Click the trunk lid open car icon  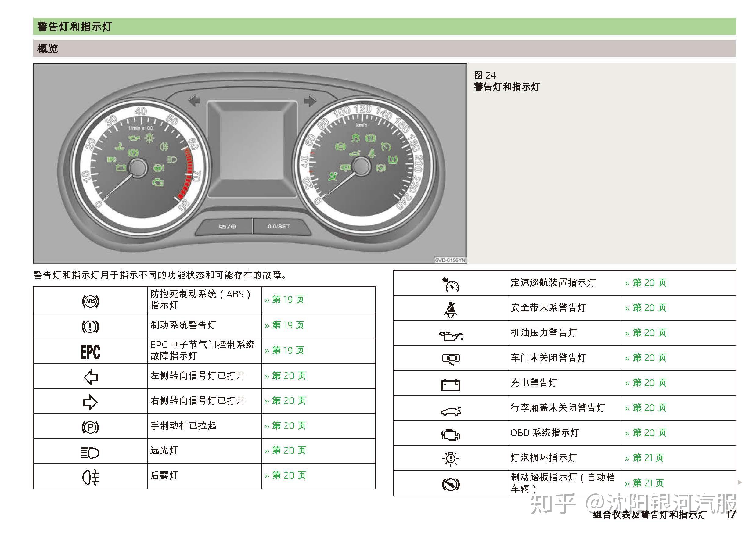(x=451, y=411)
